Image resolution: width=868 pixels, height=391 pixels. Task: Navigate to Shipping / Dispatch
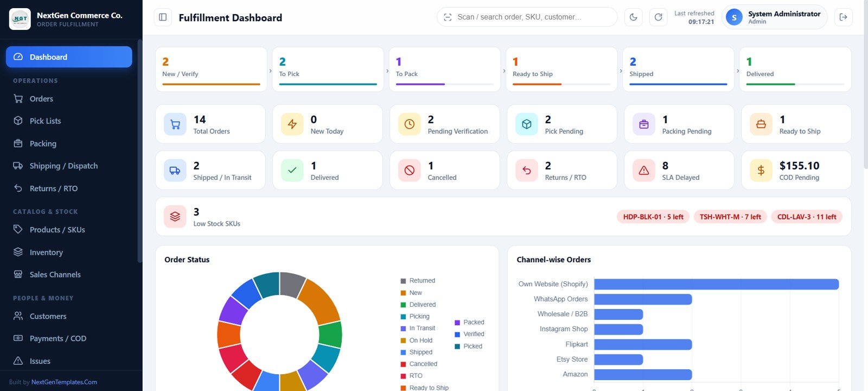click(x=69, y=166)
